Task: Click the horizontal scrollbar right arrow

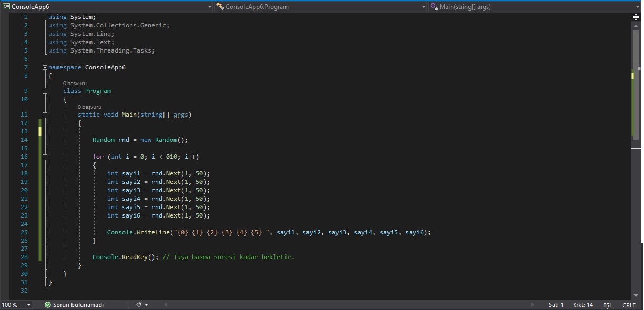Action: click(533, 305)
